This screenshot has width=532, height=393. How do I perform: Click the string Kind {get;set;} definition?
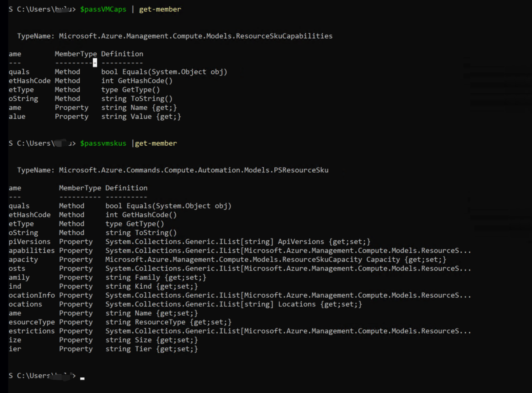click(152, 286)
